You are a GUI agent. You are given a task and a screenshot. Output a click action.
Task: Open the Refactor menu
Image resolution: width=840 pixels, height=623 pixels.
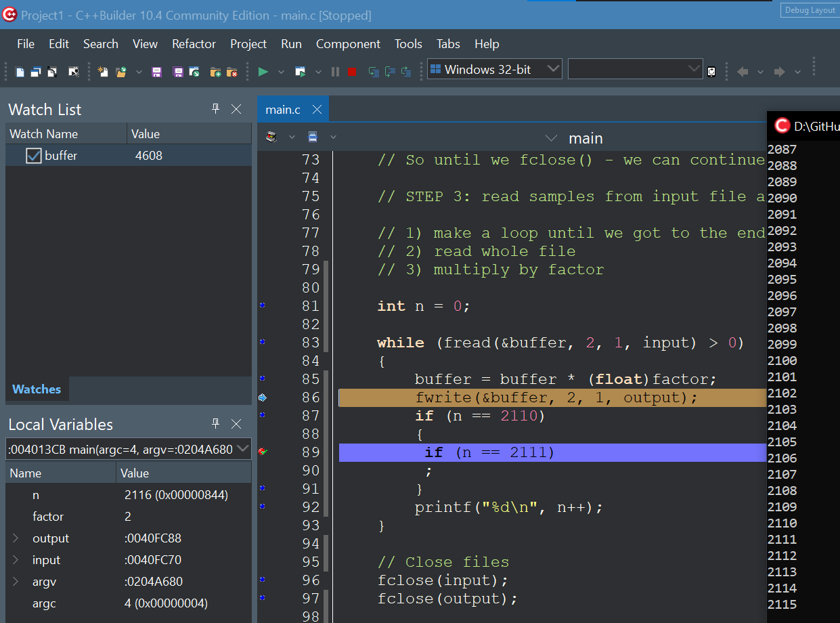coord(194,44)
